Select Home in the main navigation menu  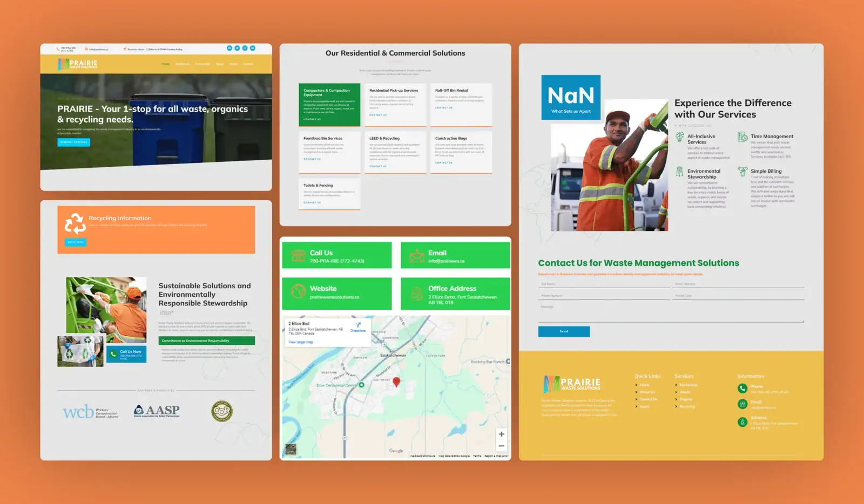click(x=165, y=64)
